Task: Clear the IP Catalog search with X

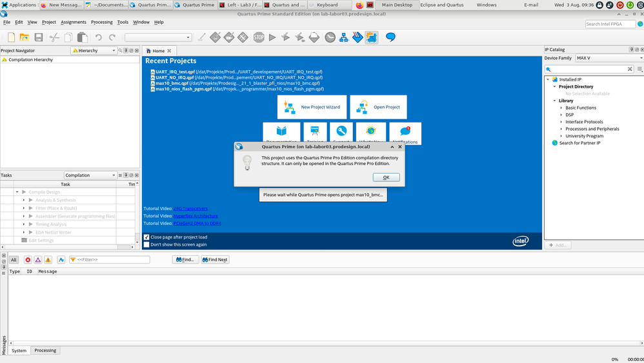Action: pyautogui.click(x=630, y=70)
